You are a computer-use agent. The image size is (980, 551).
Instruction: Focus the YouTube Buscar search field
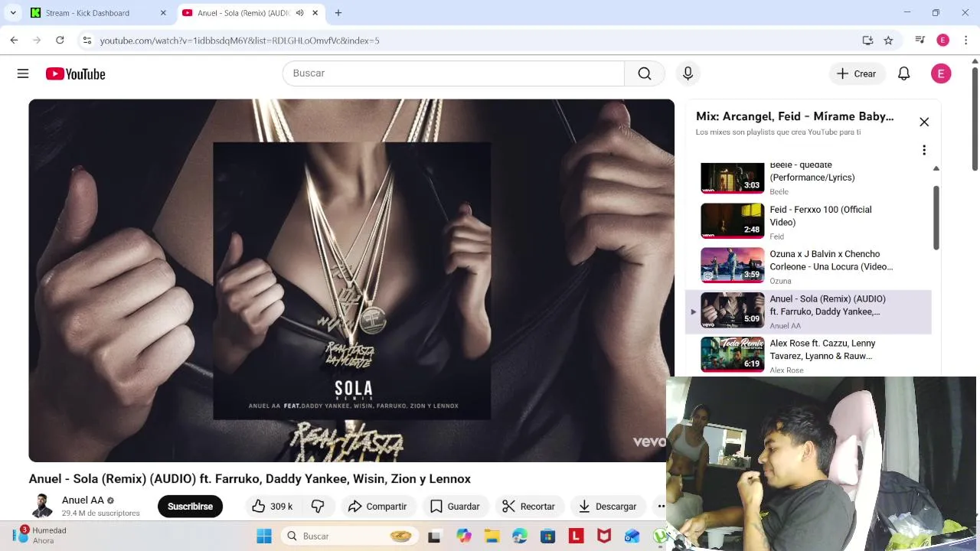click(453, 73)
